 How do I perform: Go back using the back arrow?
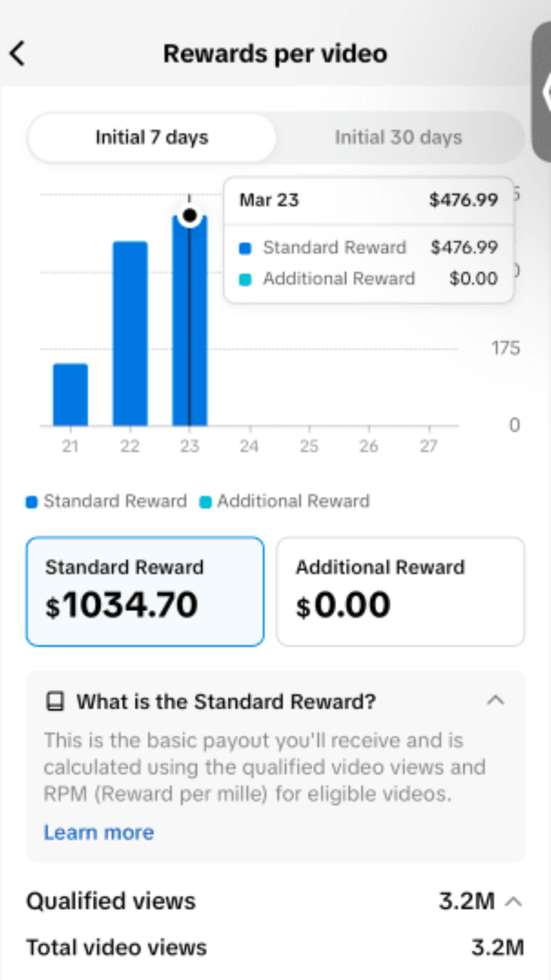pyautogui.click(x=18, y=54)
